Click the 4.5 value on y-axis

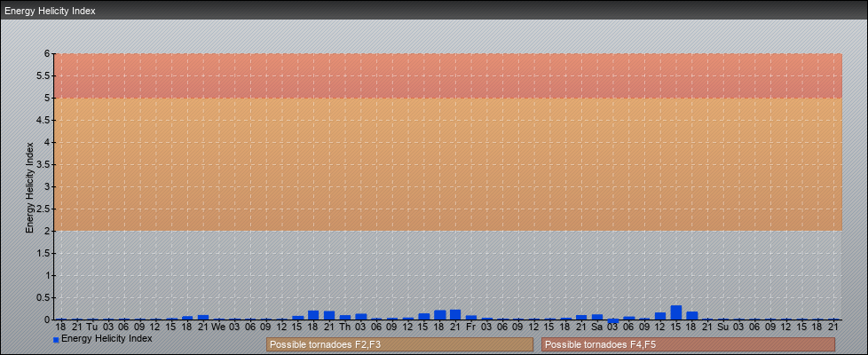click(43, 120)
